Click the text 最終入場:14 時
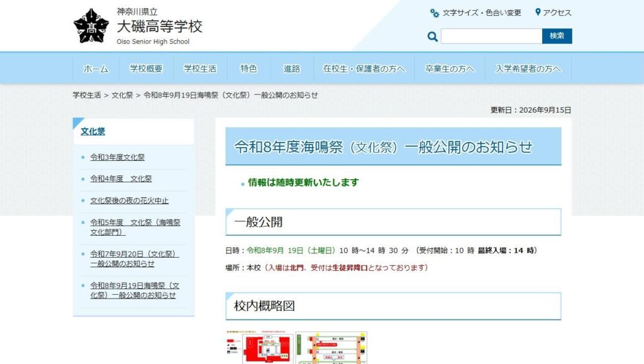Viewport: 644px width, 364px height. [506, 250]
